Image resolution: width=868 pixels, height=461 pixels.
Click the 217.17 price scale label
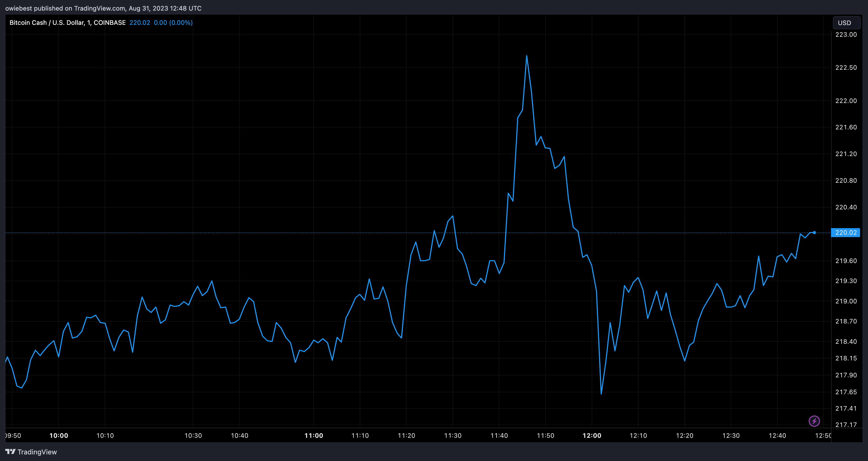tap(846, 425)
